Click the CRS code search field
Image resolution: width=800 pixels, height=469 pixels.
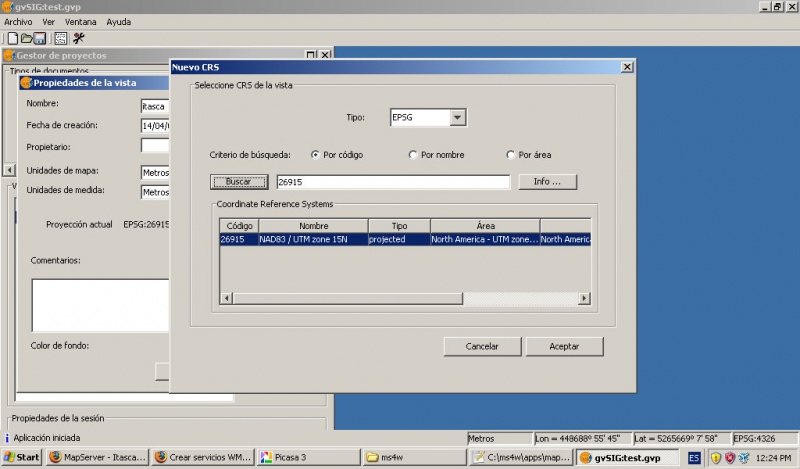point(392,182)
